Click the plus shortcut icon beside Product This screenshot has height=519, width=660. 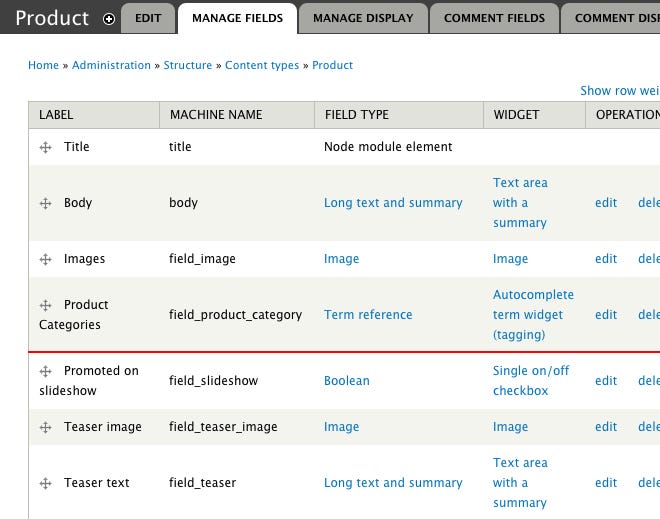pos(109,19)
